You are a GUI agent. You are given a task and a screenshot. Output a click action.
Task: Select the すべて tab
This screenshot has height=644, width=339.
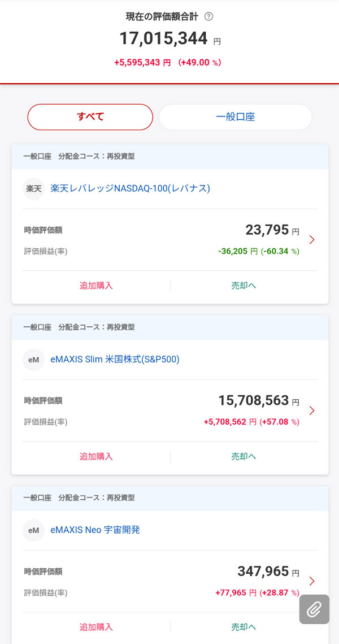pos(90,117)
